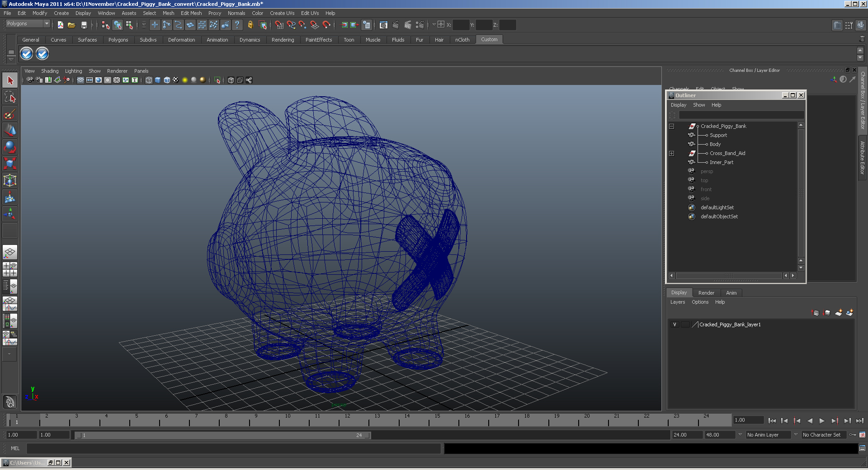Expand Cross_Band_Aid node in Outliner
Screen dimensions: 868x470
(672, 153)
